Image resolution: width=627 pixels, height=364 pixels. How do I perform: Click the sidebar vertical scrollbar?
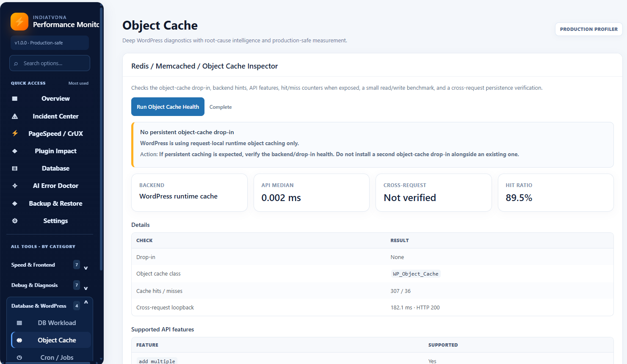[101, 140]
